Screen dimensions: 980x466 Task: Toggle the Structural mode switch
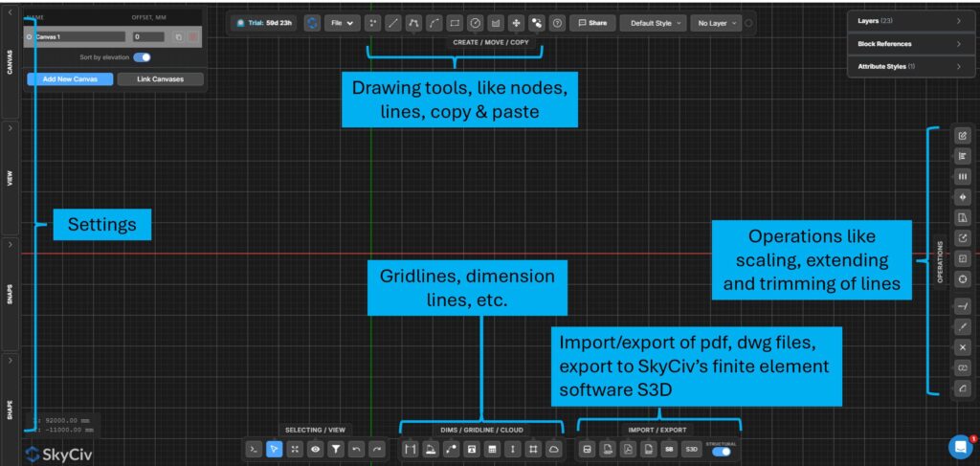[x=722, y=452]
